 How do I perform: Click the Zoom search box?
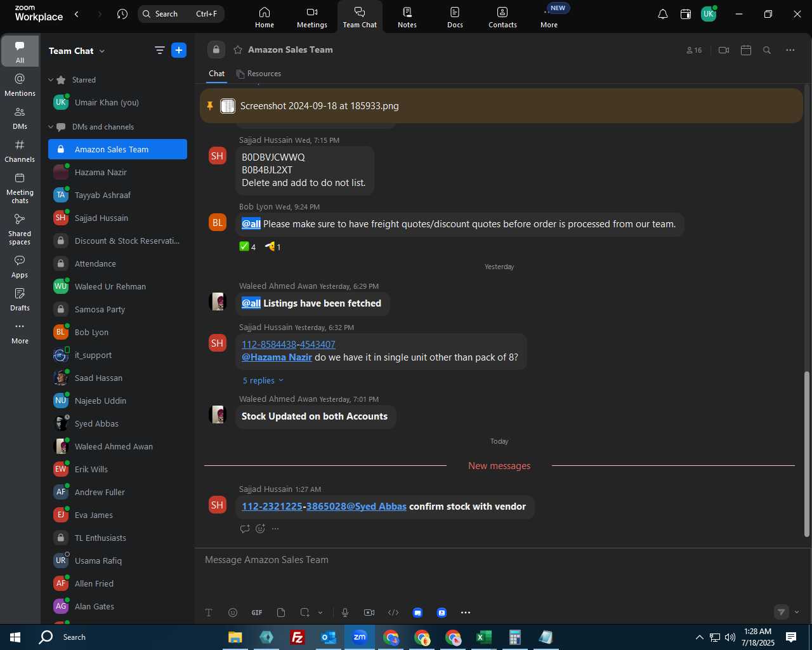pyautogui.click(x=181, y=14)
